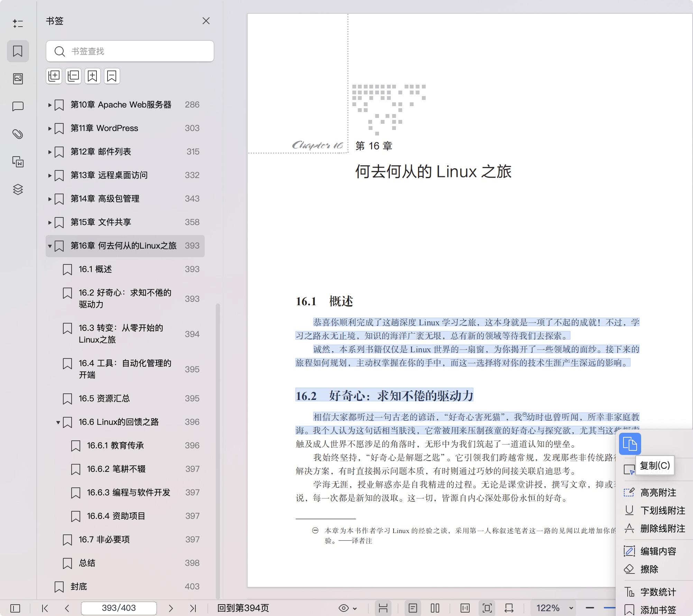The width and height of the screenshot is (693, 616).
Task: Select the collapse-all bookmarks icon
Action: [73, 76]
